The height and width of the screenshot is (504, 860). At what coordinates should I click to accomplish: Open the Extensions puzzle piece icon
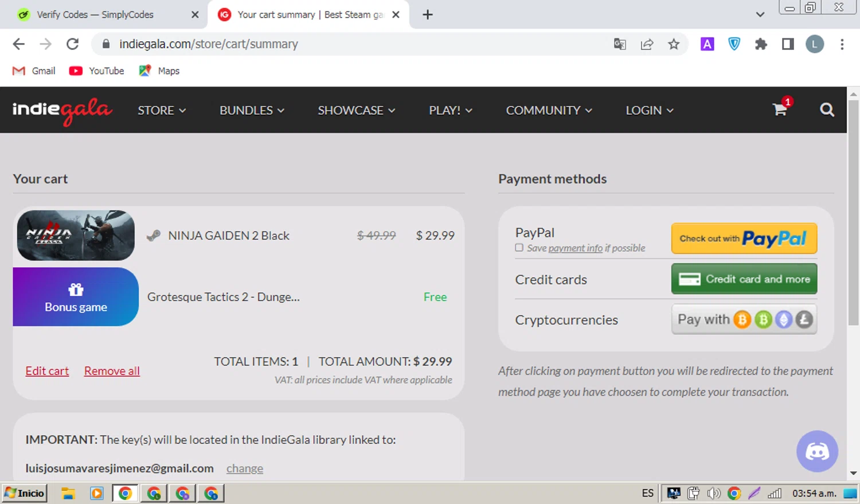(761, 44)
